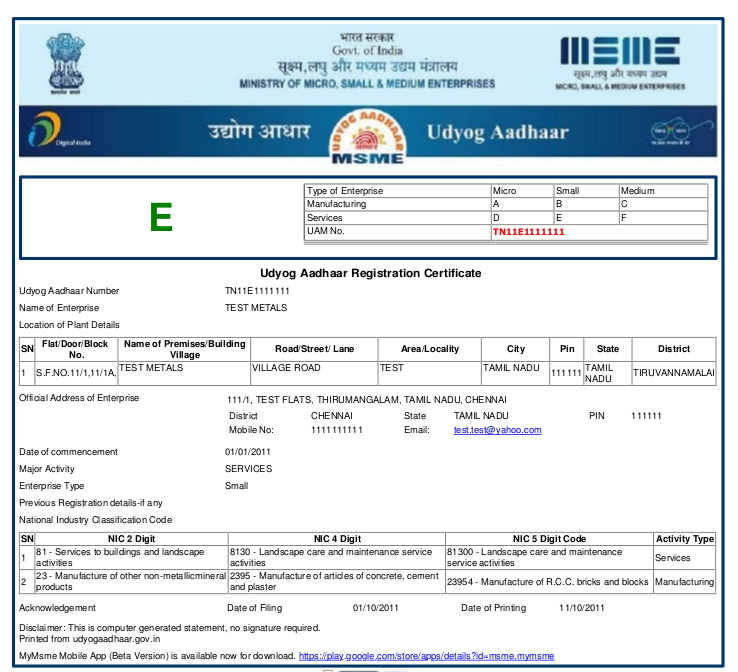Click the Hindi उद्योग आधार banner text
The height and width of the screenshot is (672, 738).
(x=259, y=132)
